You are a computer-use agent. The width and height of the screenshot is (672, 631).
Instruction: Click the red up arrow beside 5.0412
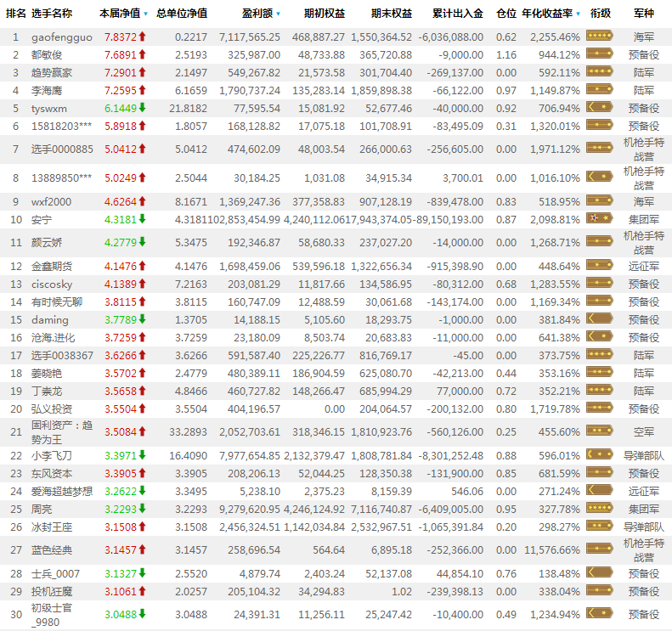coord(142,149)
